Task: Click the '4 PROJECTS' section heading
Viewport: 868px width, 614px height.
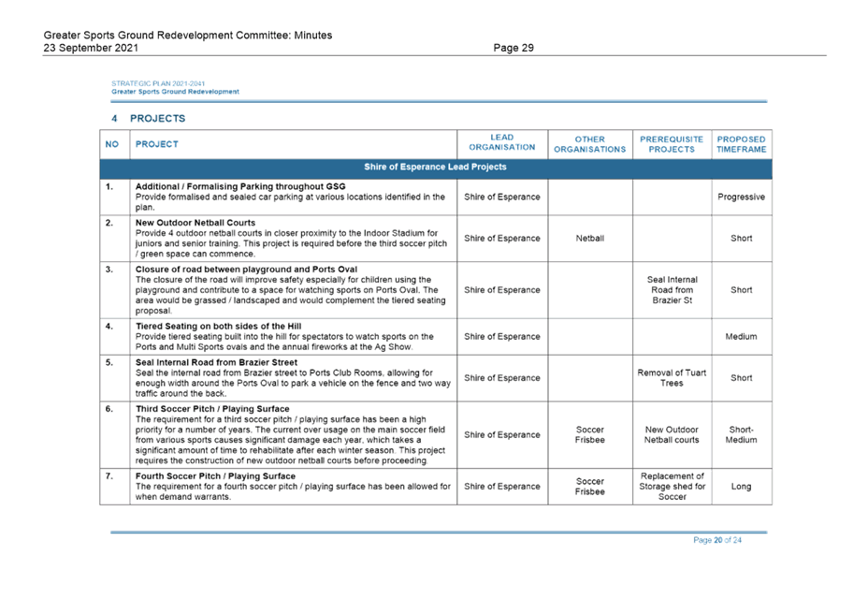Action: (x=148, y=119)
